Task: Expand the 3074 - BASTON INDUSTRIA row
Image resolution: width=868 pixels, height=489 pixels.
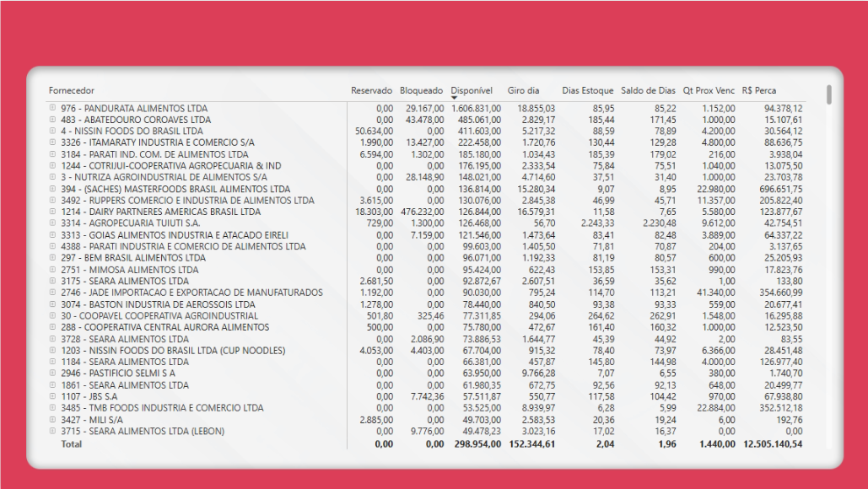Action: (52, 304)
